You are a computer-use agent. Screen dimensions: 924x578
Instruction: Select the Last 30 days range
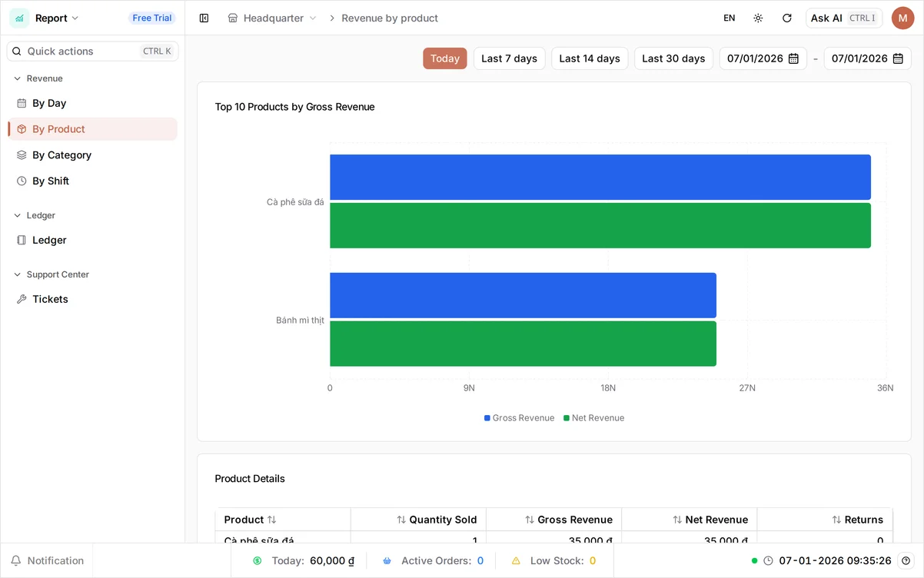click(673, 58)
